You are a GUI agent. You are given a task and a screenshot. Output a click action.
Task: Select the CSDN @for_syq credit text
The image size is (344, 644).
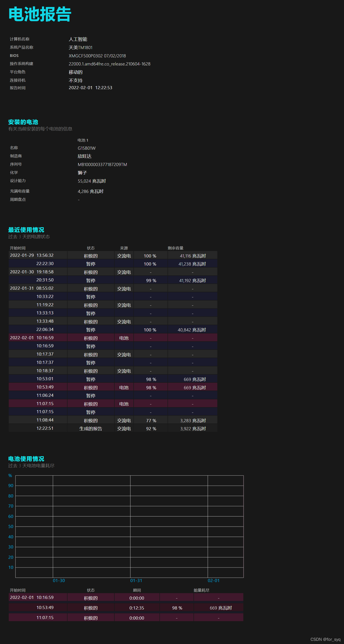325,639
